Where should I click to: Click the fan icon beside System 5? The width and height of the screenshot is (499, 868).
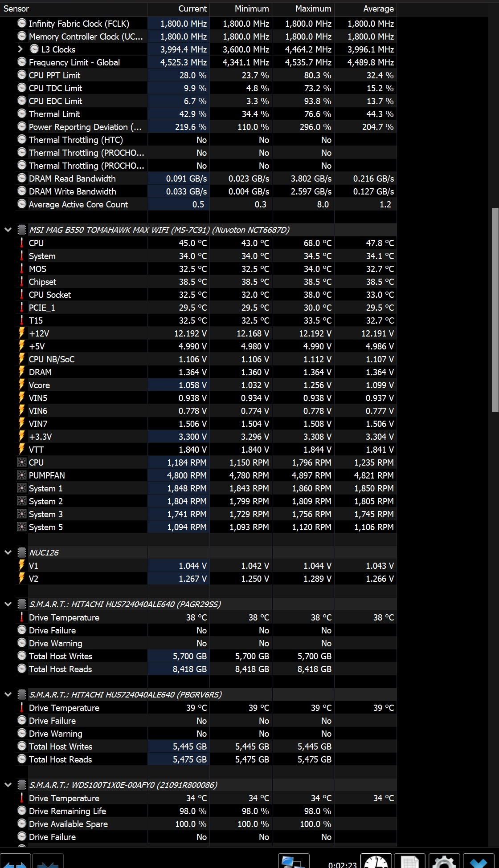pyautogui.click(x=22, y=527)
